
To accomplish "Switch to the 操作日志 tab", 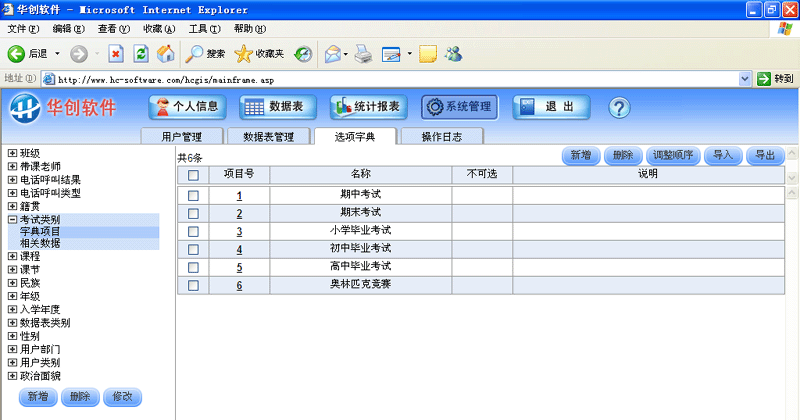I will (x=442, y=136).
